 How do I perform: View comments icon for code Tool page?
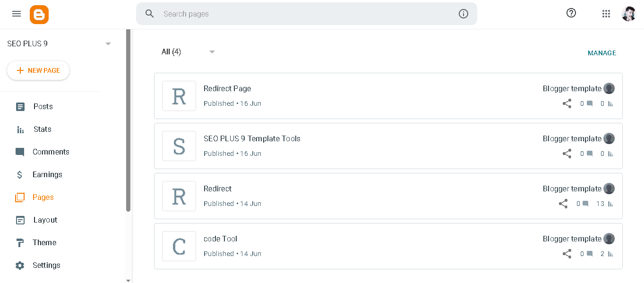590,254
